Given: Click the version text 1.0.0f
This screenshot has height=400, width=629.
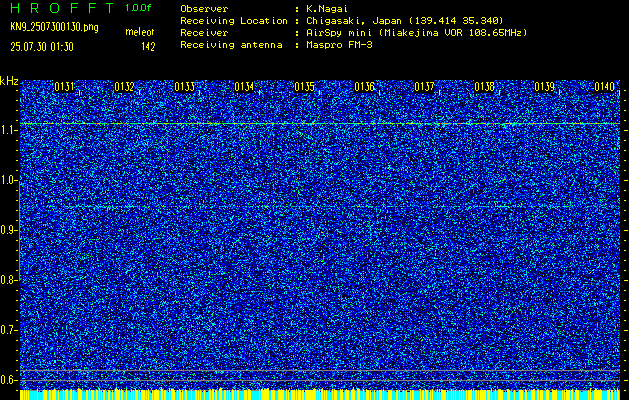Looking at the screenshot, I should click(x=138, y=8).
